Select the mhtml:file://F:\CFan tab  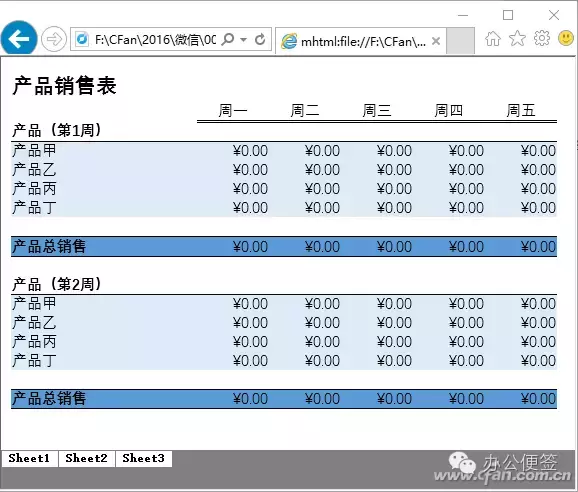click(x=361, y=41)
